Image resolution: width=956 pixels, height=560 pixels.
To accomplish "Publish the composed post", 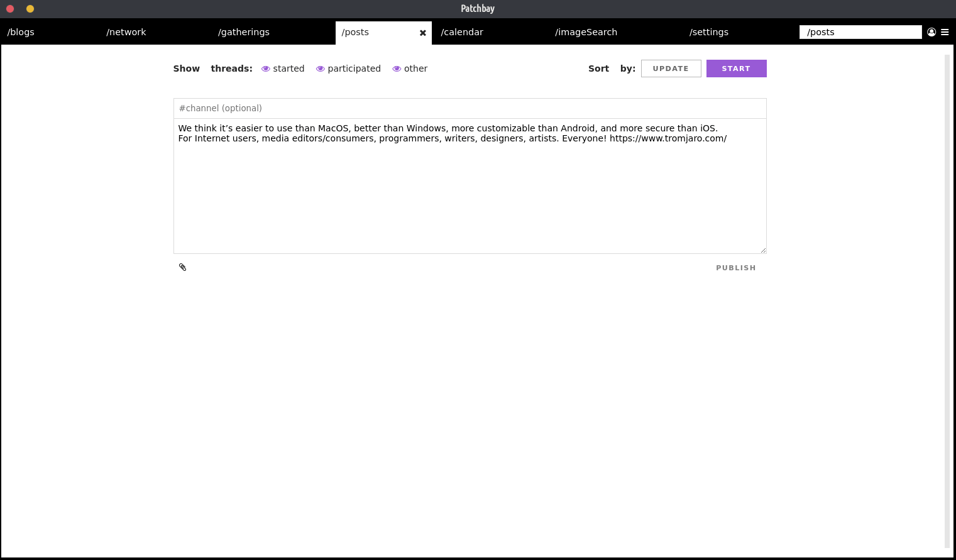I will [x=735, y=268].
